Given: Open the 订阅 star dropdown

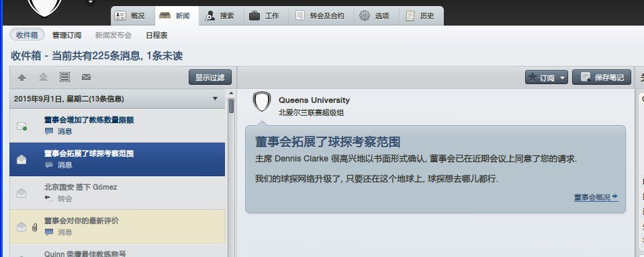Looking at the screenshot, I should (x=546, y=77).
